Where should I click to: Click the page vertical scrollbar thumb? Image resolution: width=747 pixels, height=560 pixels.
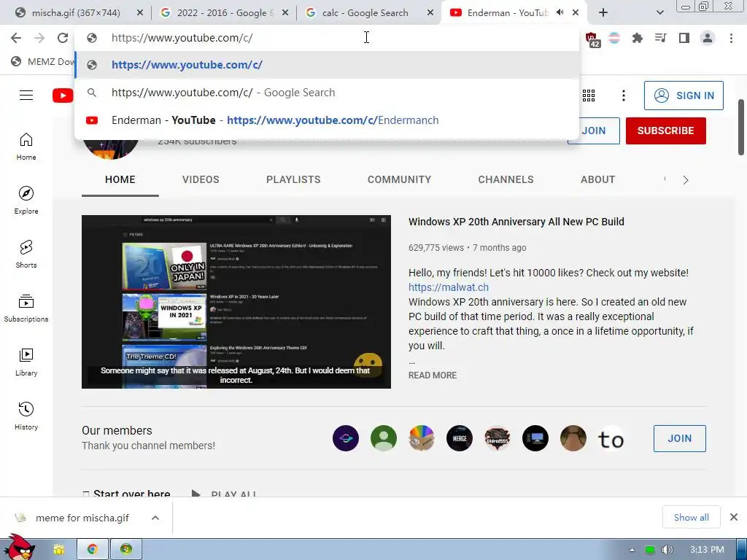point(741,127)
